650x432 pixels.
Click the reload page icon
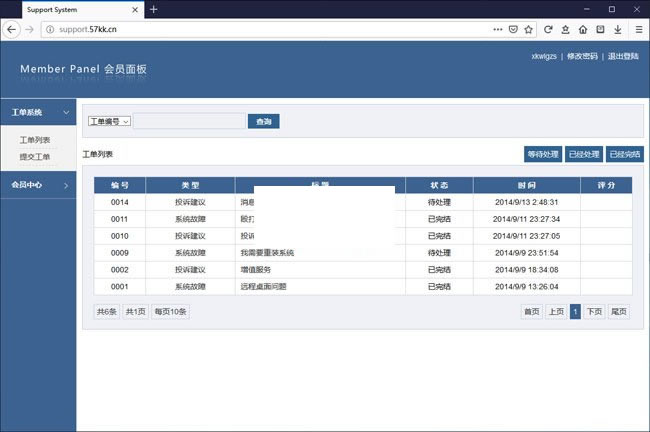pos(548,29)
